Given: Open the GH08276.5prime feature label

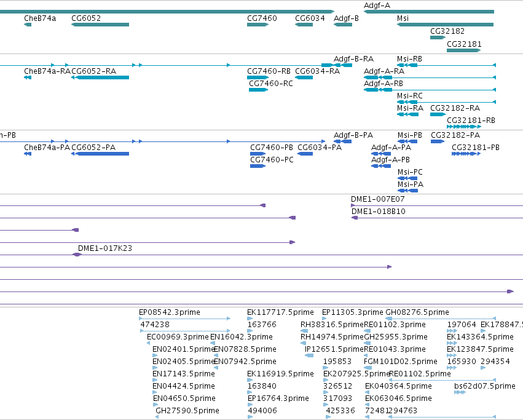Looking at the screenshot, I should [x=417, y=312].
